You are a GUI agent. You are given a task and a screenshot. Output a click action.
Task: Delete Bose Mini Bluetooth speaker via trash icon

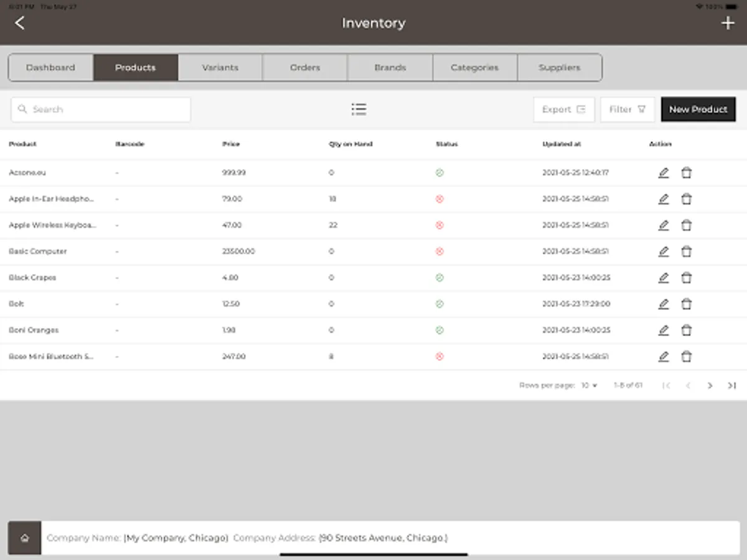(686, 357)
